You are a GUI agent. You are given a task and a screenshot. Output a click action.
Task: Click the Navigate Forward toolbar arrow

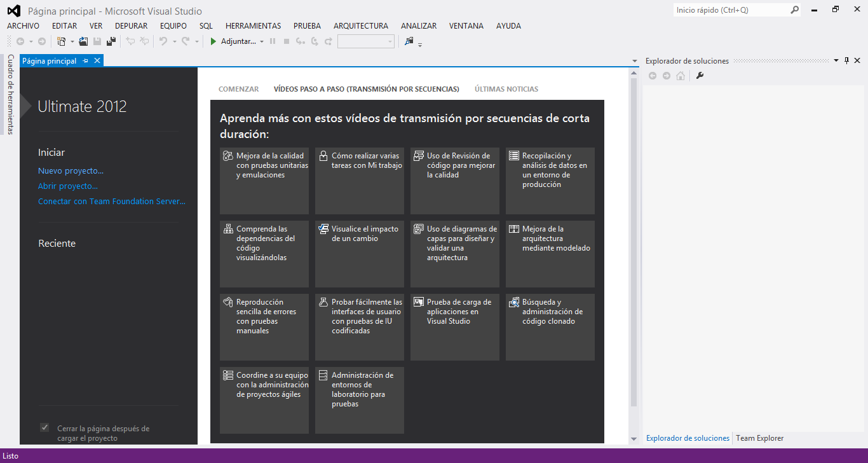click(42, 41)
